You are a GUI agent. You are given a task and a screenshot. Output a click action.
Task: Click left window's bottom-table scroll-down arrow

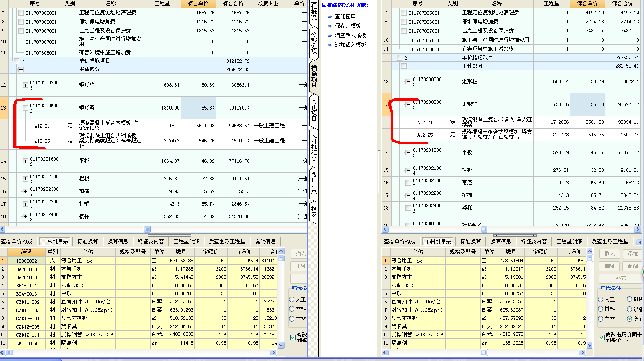pyautogui.click(x=281, y=345)
